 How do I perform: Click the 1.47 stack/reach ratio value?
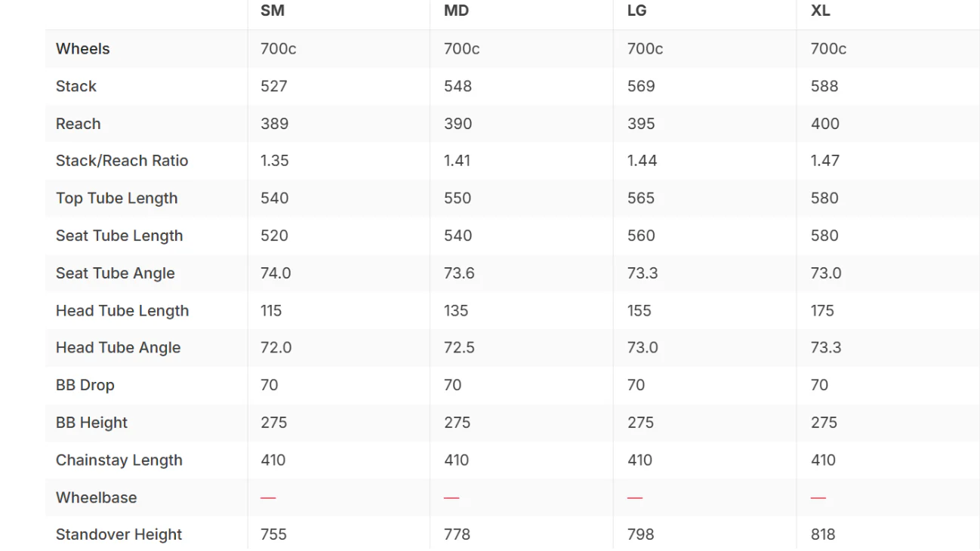[825, 161]
